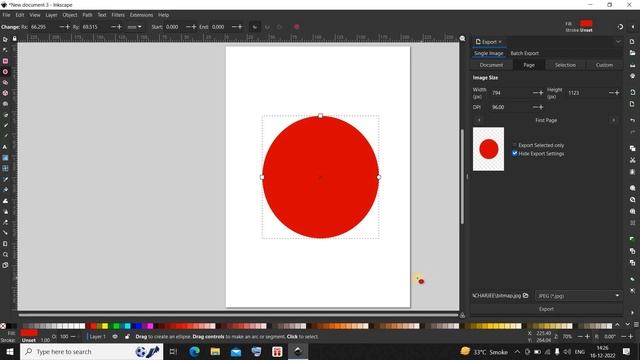Toggle the ruler guide lock icon
640x360 pixels.
pos(14,38)
